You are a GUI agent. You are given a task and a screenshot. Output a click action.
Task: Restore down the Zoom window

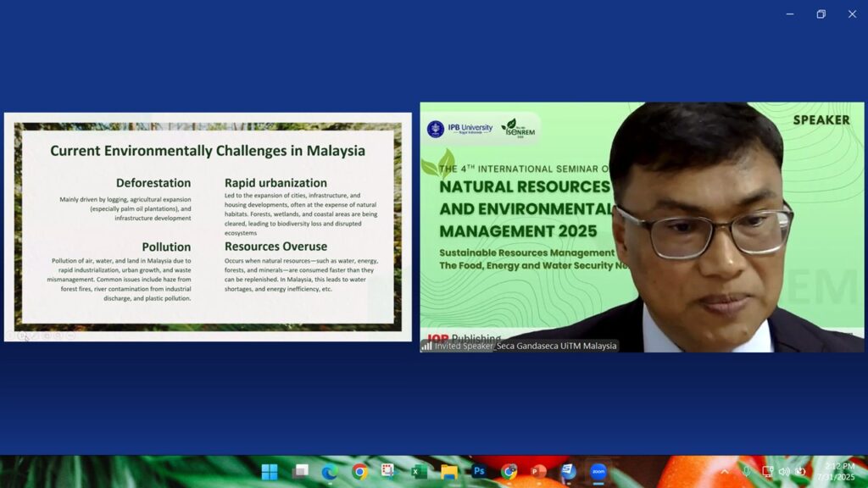(x=821, y=14)
